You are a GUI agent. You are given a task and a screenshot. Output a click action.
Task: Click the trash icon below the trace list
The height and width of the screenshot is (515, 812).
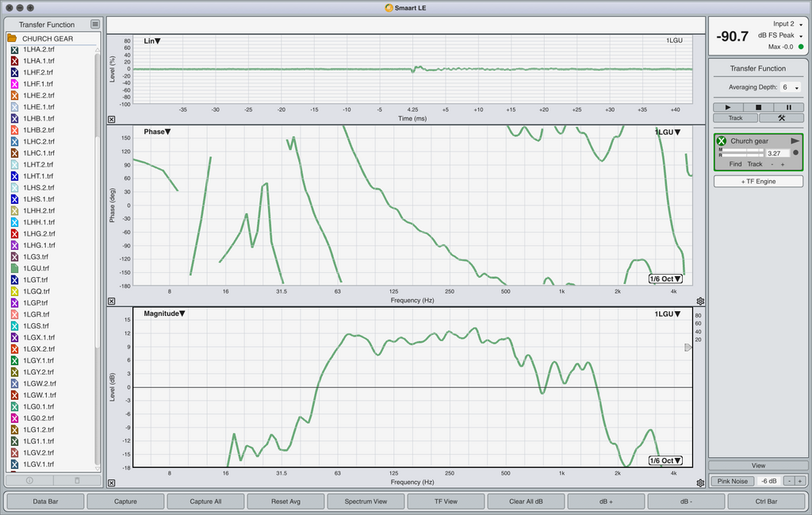tap(77, 480)
